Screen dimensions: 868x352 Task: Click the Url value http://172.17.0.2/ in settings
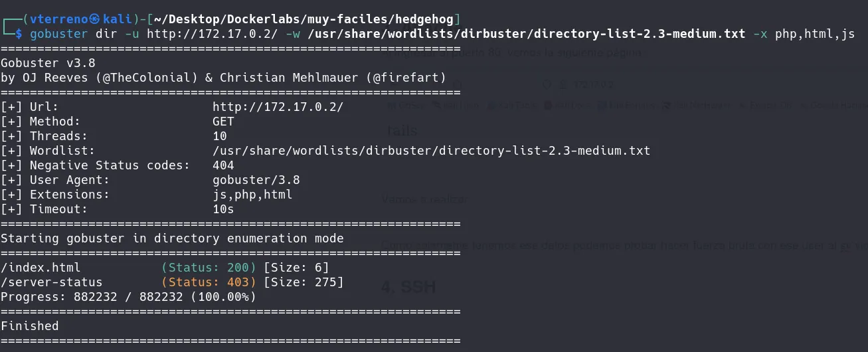(278, 107)
